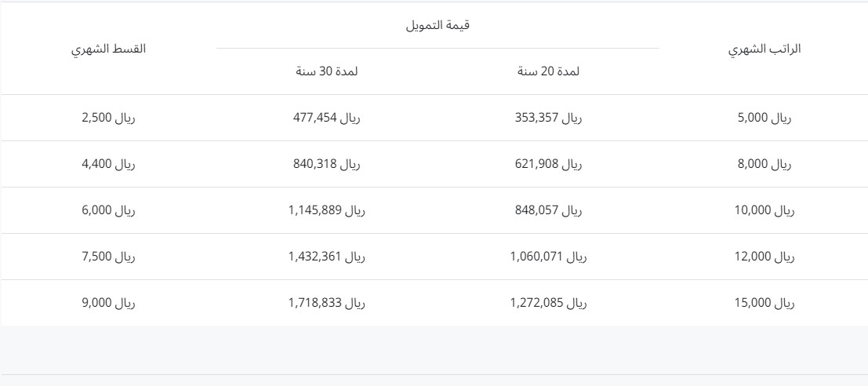Select the 6,000 ريال installment cell

coord(108,211)
